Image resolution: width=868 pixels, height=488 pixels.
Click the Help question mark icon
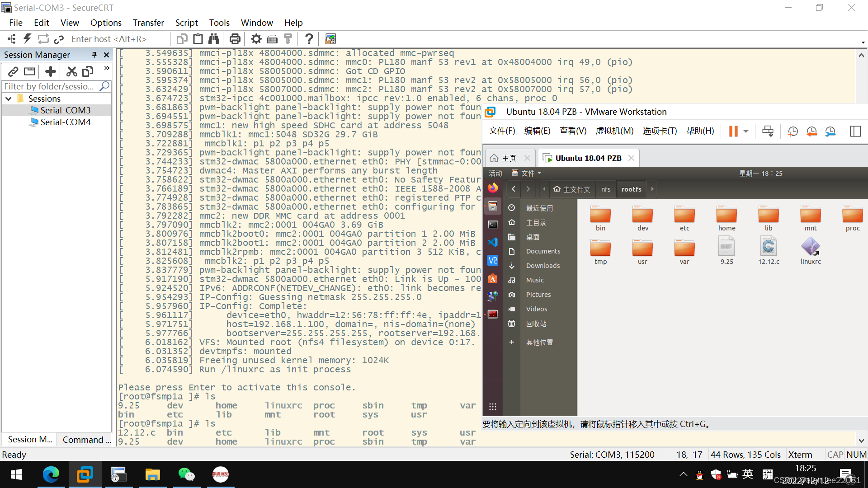309,39
